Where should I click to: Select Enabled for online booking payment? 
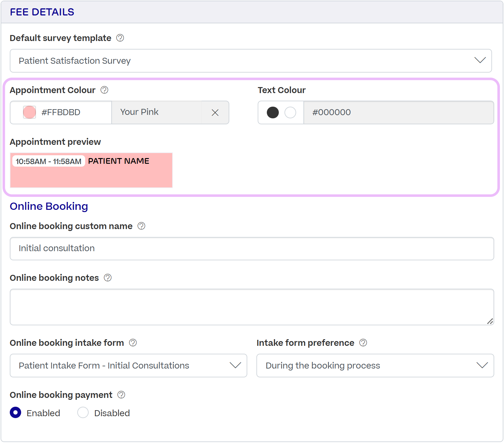(x=15, y=413)
